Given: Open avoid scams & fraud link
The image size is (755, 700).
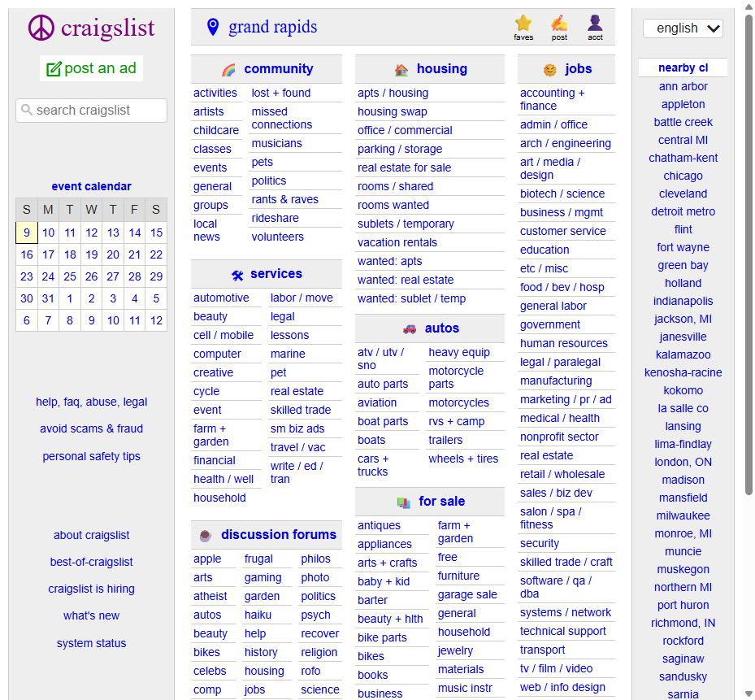Looking at the screenshot, I should click(92, 428).
